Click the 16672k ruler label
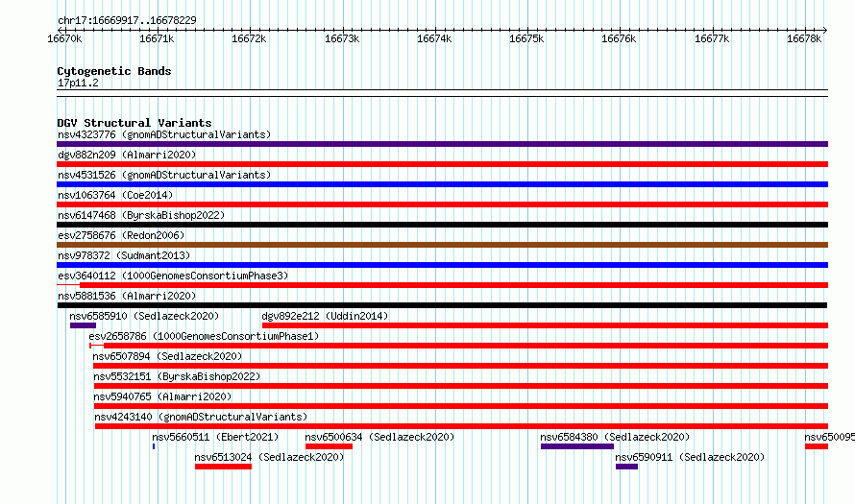The height and width of the screenshot is (504, 855). click(x=249, y=38)
